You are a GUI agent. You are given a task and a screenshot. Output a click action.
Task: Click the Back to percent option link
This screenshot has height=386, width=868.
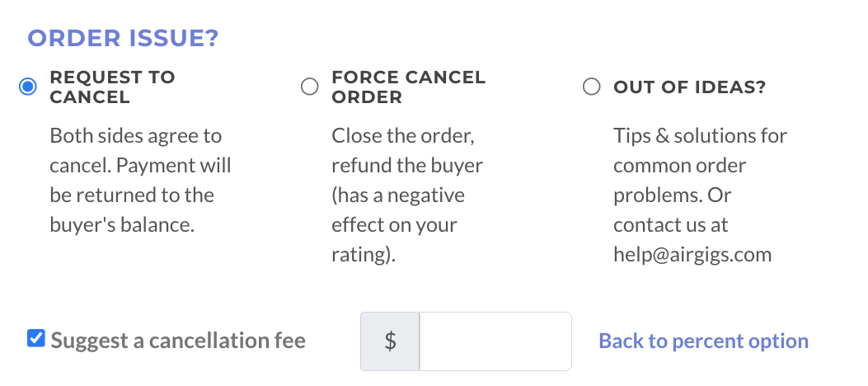coord(703,341)
